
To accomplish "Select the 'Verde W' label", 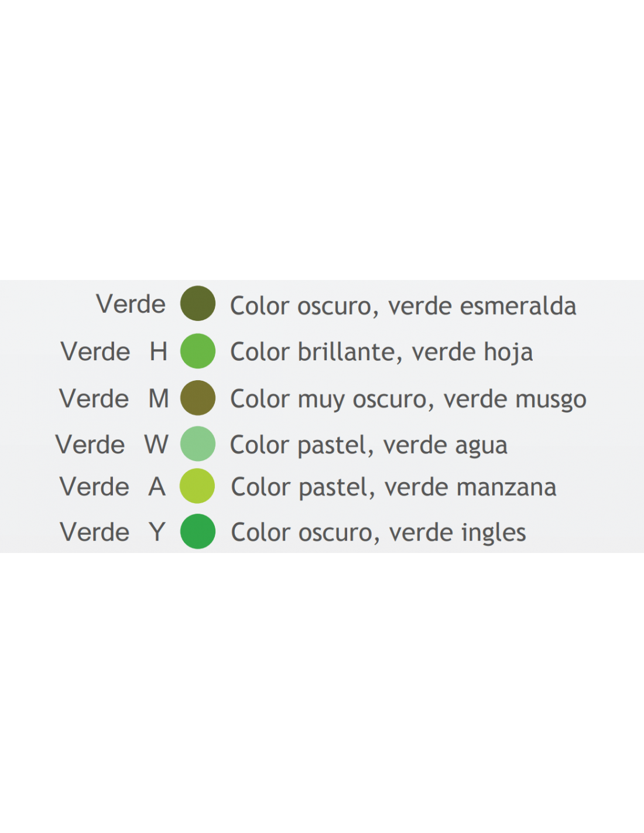I will [112, 445].
